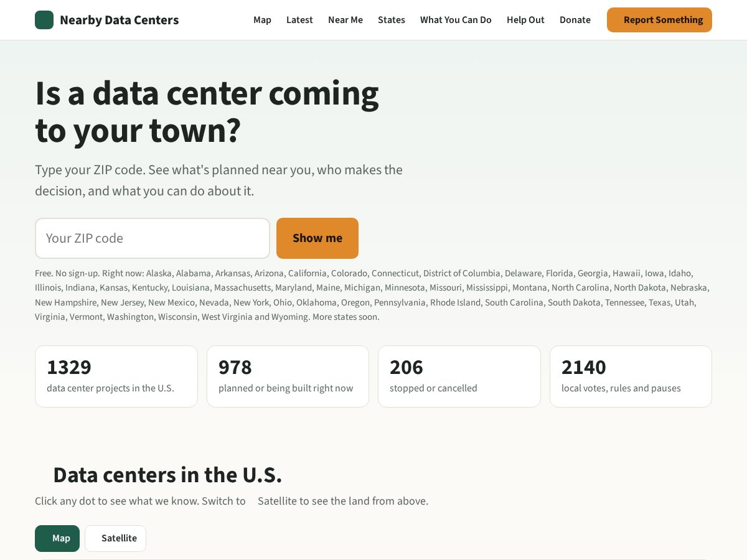Click 'New Hampshire' in the state list
The height and width of the screenshot is (560, 747).
coord(66,302)
